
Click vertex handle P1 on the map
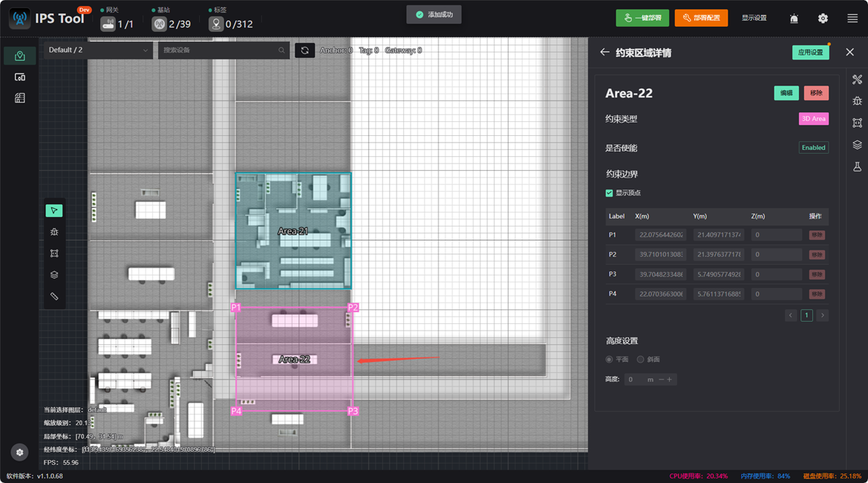click(236, 308)
